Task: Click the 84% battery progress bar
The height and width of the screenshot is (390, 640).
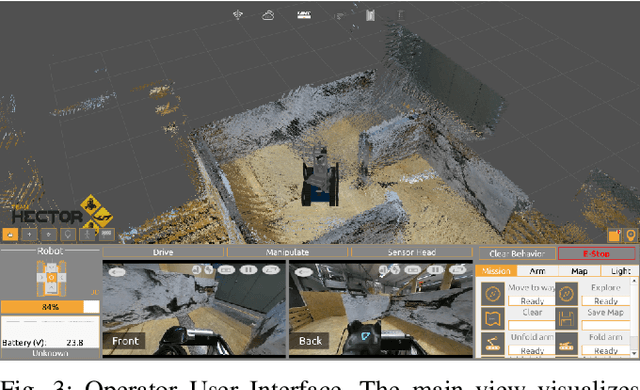Action: [x=50, y=307]
